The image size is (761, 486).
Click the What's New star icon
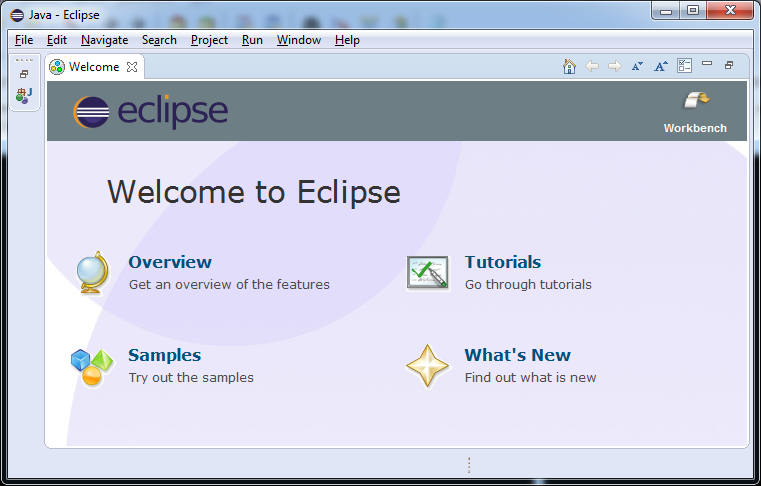coord(427,366)
